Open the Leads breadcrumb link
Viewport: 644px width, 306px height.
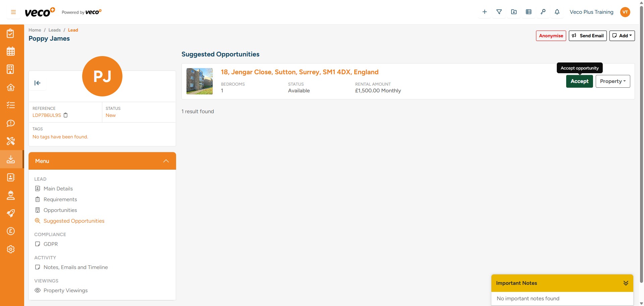(54, 30)
